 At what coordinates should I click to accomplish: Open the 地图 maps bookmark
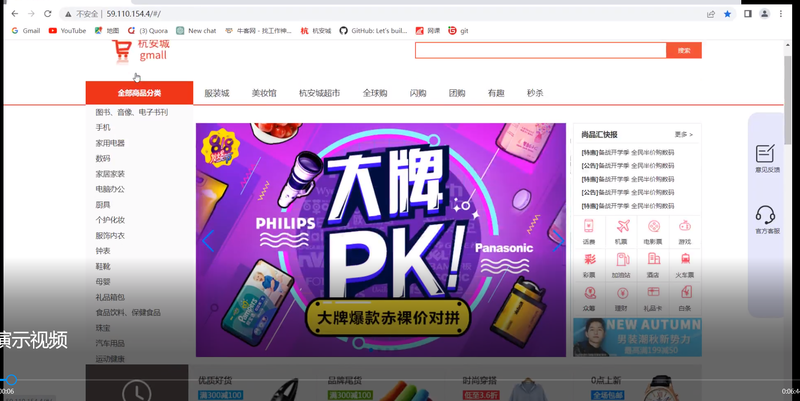(x=107, y=31)
